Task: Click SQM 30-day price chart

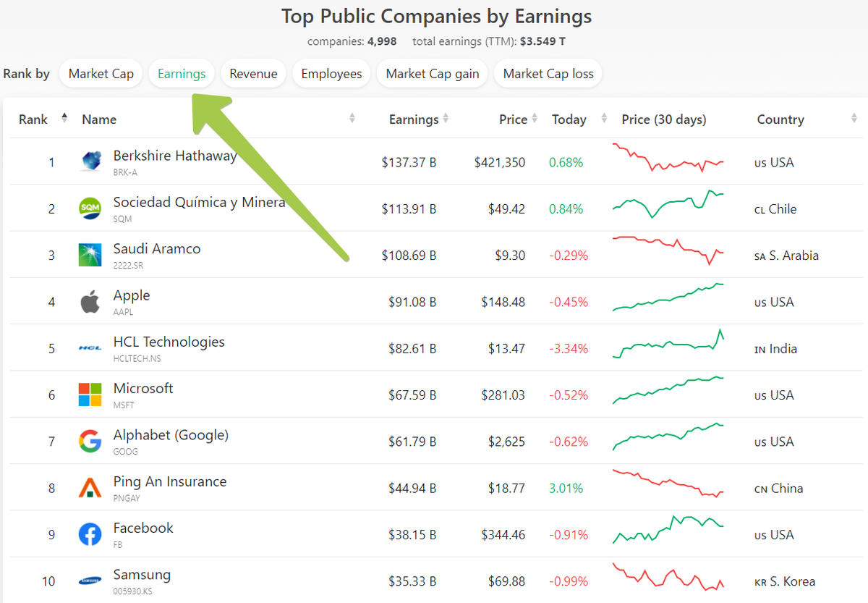Action: 668,204
